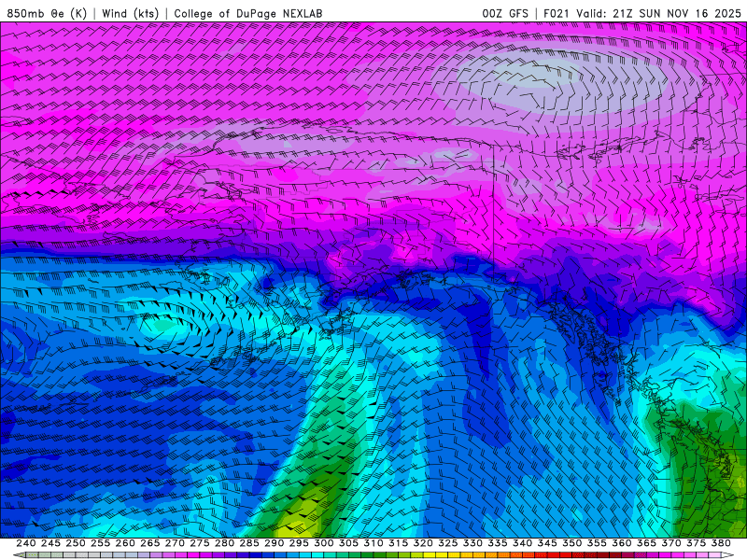747x560 pixels.
Task: Select the 295 value on the color scale
Action: [299, 543]
